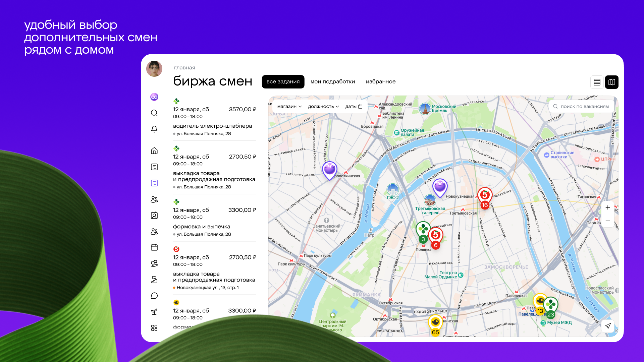Viewport: 644px width, 362px height.
Task: Open notifications bell in sidebar
Action: (154, 129)
